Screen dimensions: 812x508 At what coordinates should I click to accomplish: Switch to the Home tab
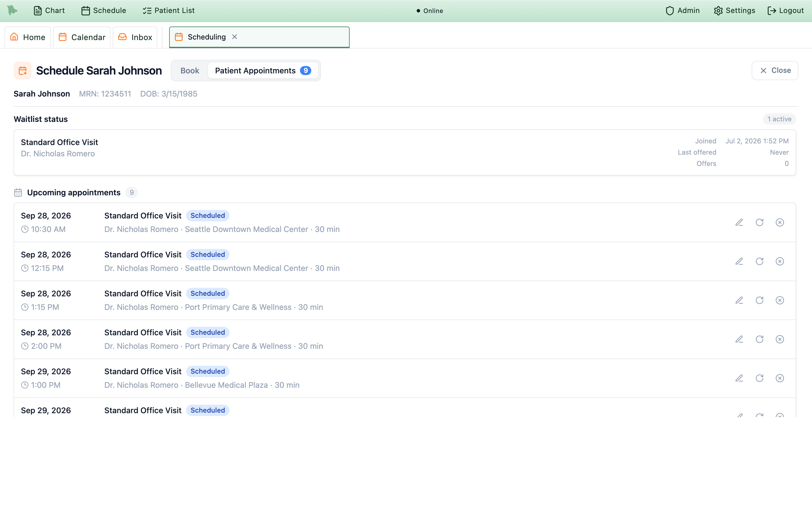pyautogui.click(x=28, y=37)
